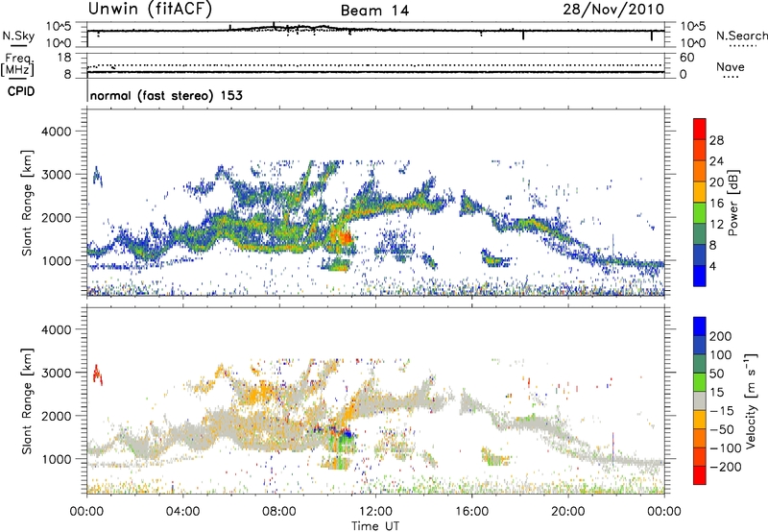Pick the light green 12–16 dB power band
This screenshot has width=768, height=532.
tap(700, 213)
